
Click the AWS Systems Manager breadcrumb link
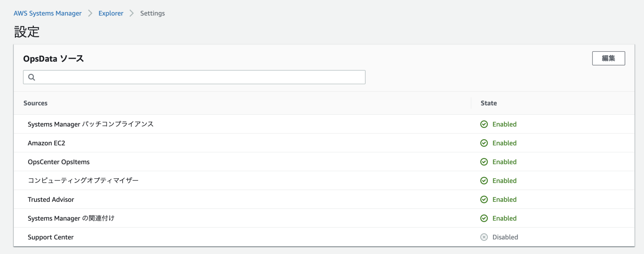pos(47,13)
